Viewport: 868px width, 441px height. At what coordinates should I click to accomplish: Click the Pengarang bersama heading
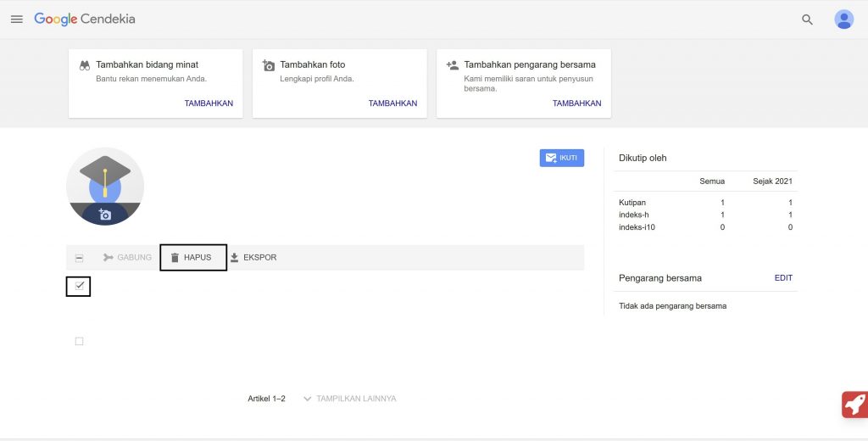[660, 278]
